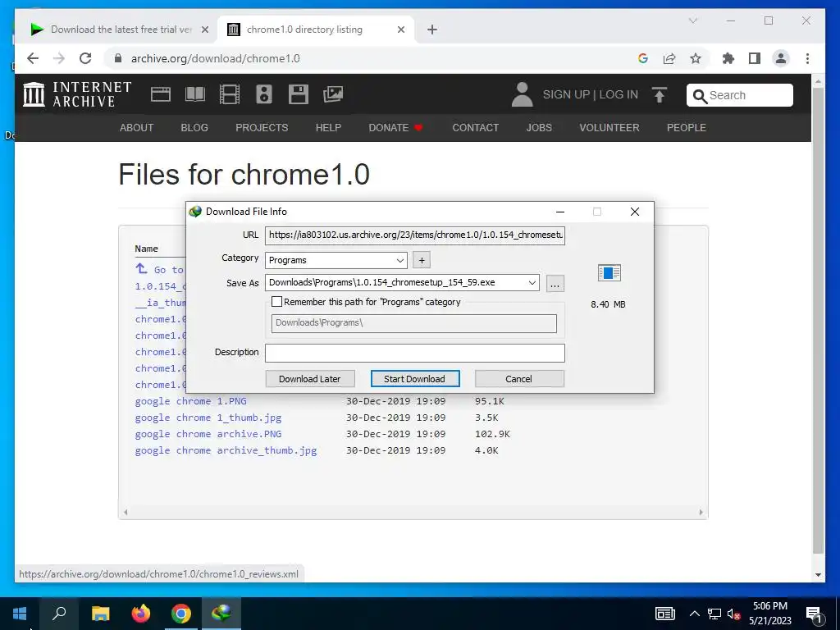Check Remember this path for Programs category
Screen dimensions: 840x630
click(277, 302)
